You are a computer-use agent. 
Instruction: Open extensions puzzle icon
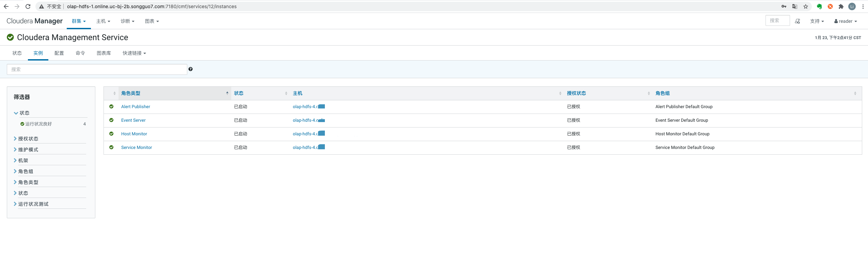[x=841, y=6]
